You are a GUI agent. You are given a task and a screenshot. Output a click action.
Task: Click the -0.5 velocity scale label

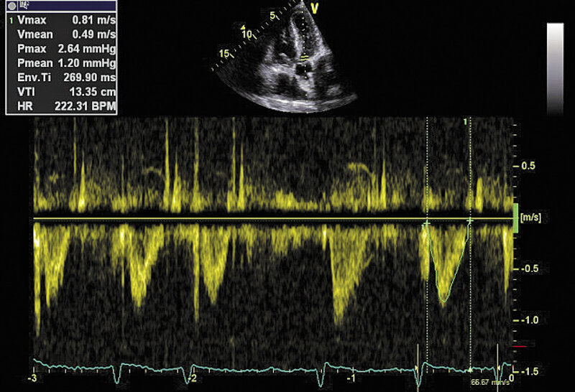click(528, 269)
